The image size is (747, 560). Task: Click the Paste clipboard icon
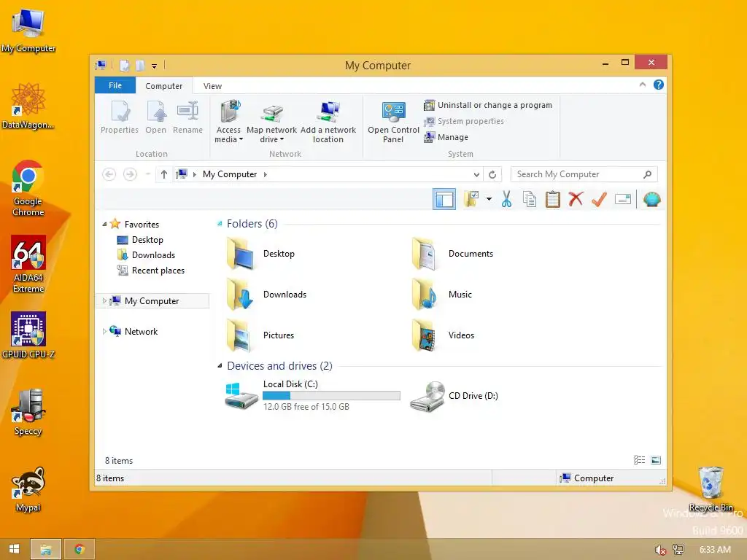tap(553, 199)
